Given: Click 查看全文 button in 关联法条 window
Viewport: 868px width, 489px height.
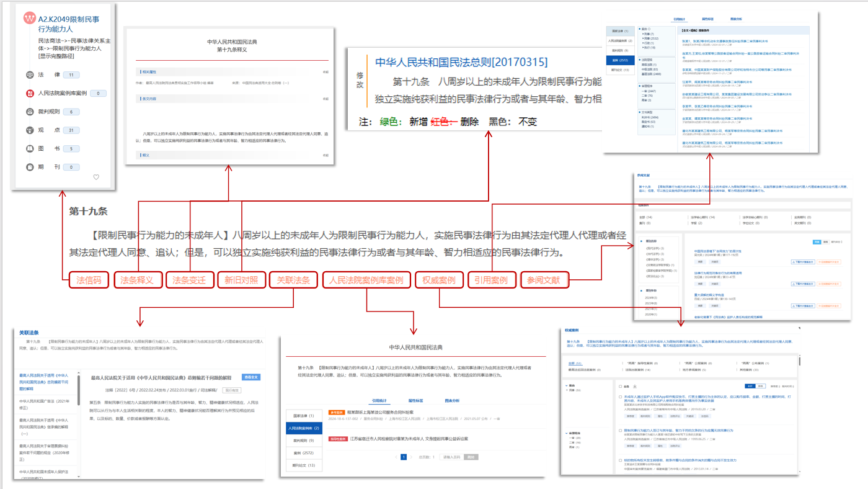Looking at the screenshot, I should tap(251, 377).
